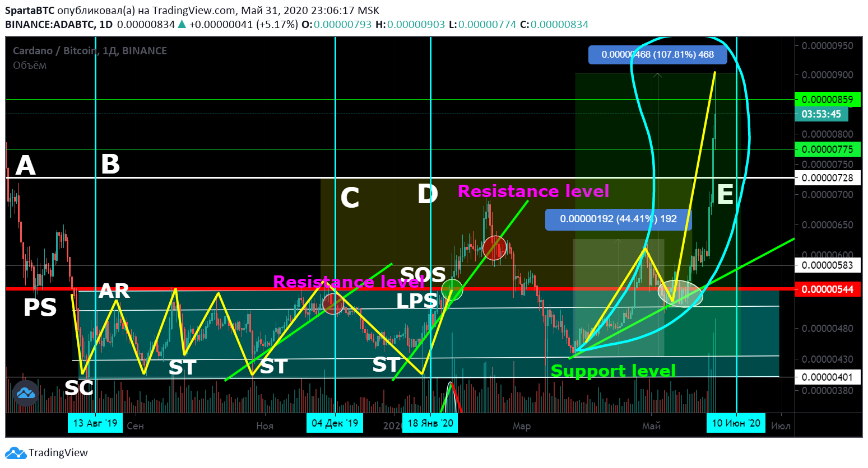
Task: Click the 0.00000900 price axis tick
Action: click(x=827, y=75)
